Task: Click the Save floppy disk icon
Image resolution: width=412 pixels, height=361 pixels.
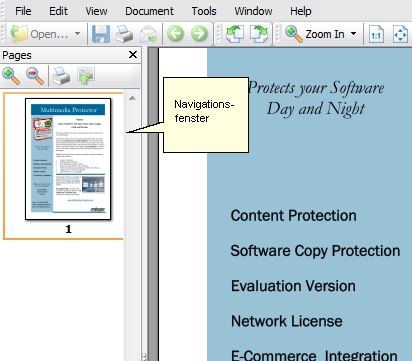Action: pos(101,34)
